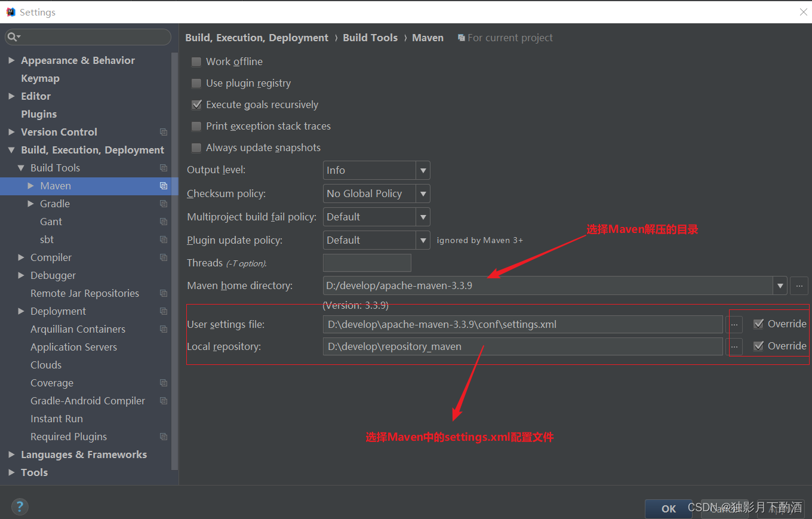Viewport: 812px width, 519px height.
Task: Click Build, Execution, Deployment breadcrumb
Action: 257,38
